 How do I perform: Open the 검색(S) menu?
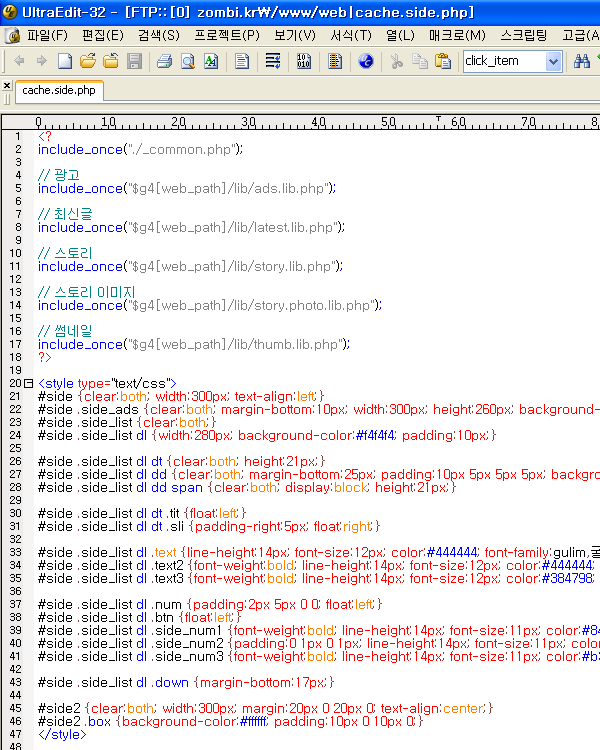(x=158, y=35)
